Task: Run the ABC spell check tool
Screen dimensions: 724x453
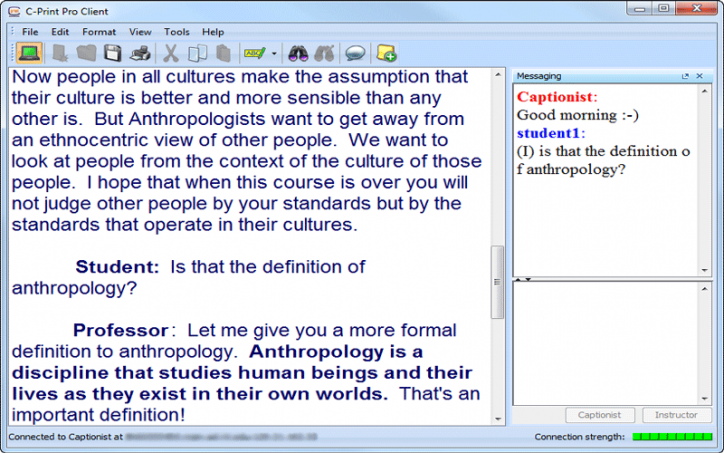Action: [x=254, y=53]
